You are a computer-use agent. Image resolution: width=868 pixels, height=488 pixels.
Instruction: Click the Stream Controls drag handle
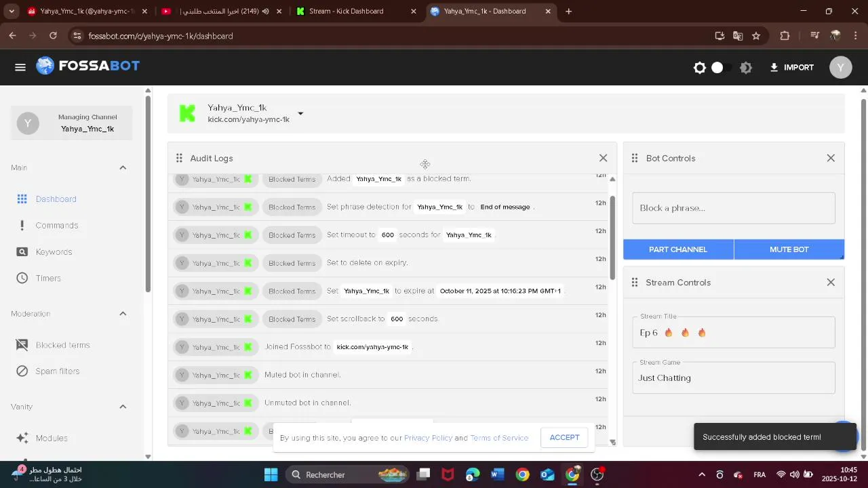coord(635,283)
